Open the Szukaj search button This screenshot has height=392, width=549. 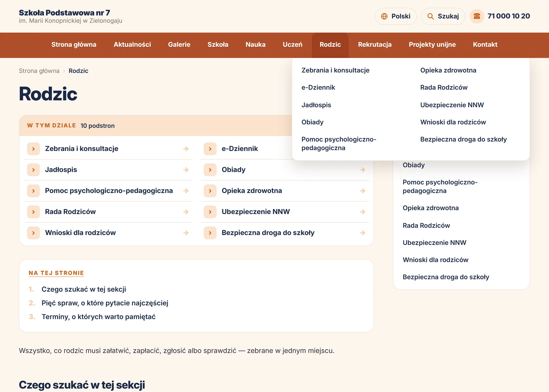pos(443,16)
